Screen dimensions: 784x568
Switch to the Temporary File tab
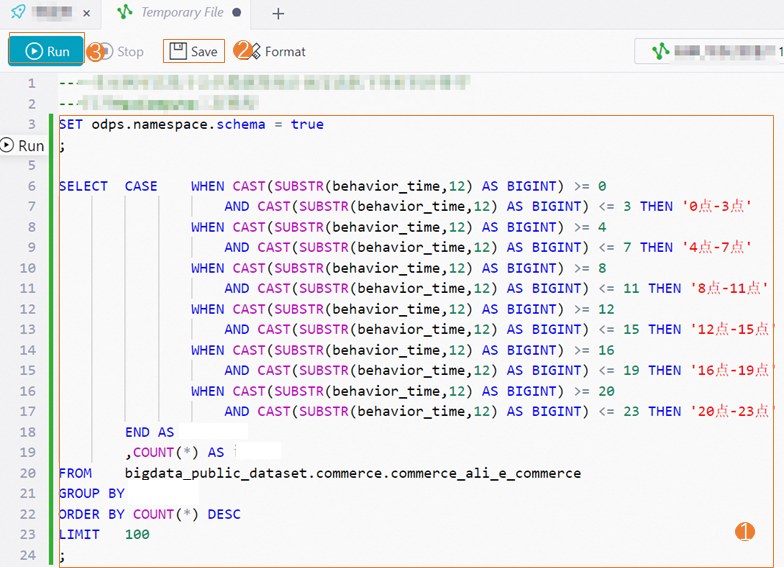click(x=182, y=13)
